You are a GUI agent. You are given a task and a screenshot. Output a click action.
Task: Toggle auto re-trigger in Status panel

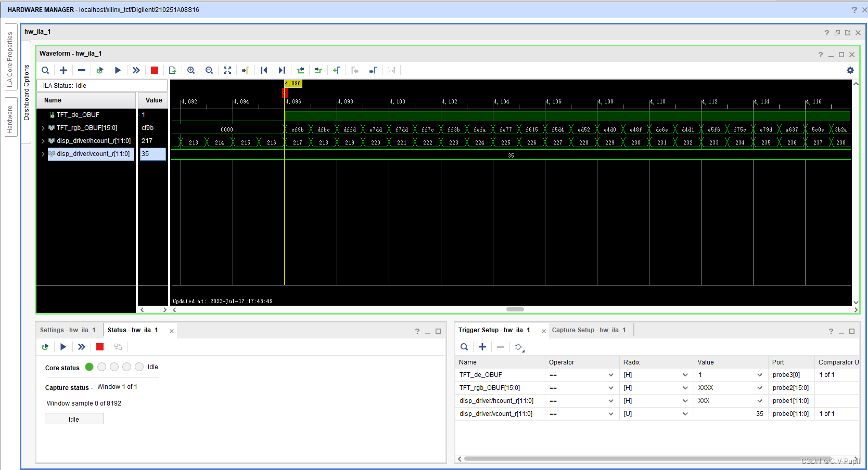pyautogui.click(x=45, y=347)
